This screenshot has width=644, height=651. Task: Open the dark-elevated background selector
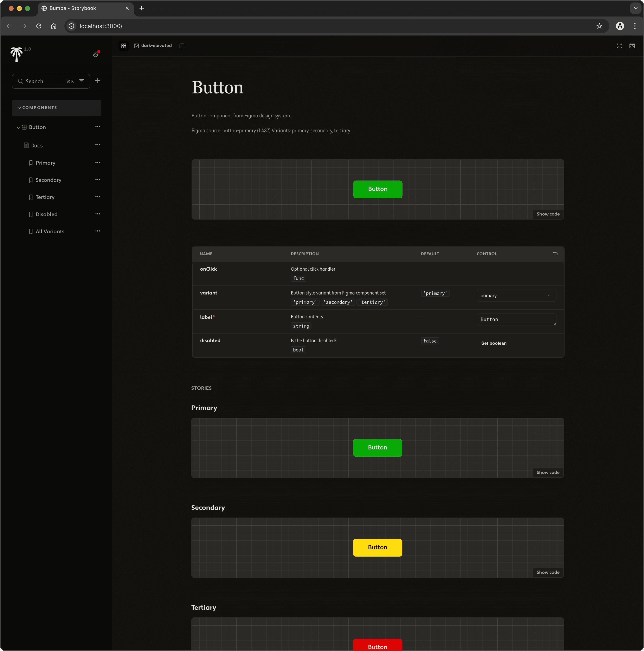click(153, 46)
